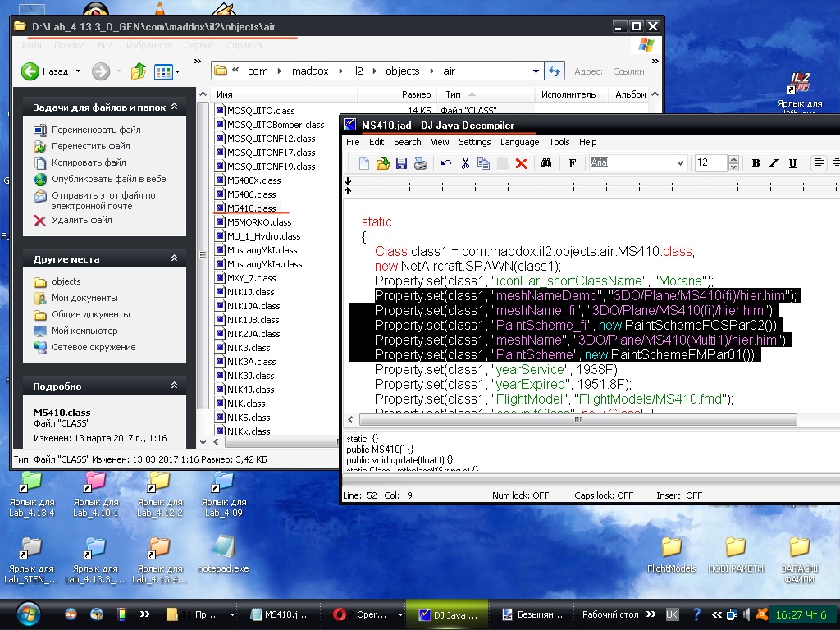Click the Print icon in the toolbar
The height and width of the screenshot is (630, 840).
point(420,163)
